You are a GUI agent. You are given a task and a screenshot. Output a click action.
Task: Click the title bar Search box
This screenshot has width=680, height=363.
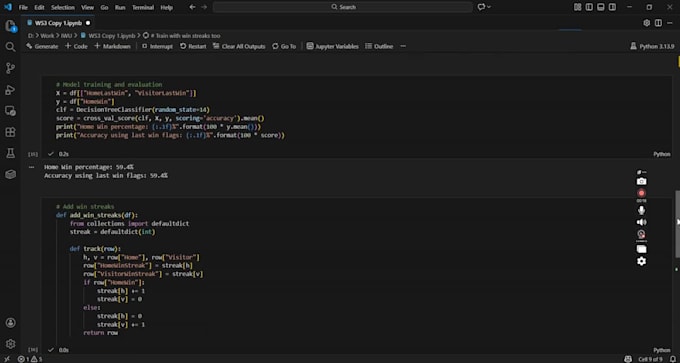(343, 7)
